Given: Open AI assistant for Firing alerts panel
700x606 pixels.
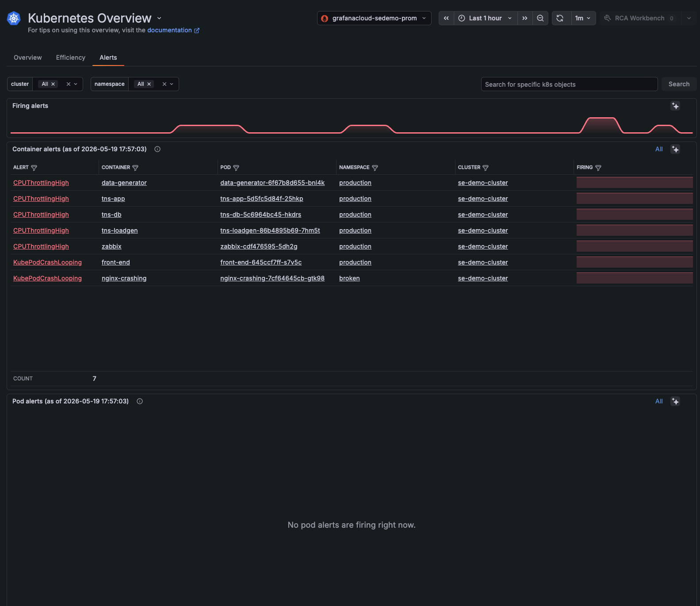Looking at the screenshot, I should (675, 106).
